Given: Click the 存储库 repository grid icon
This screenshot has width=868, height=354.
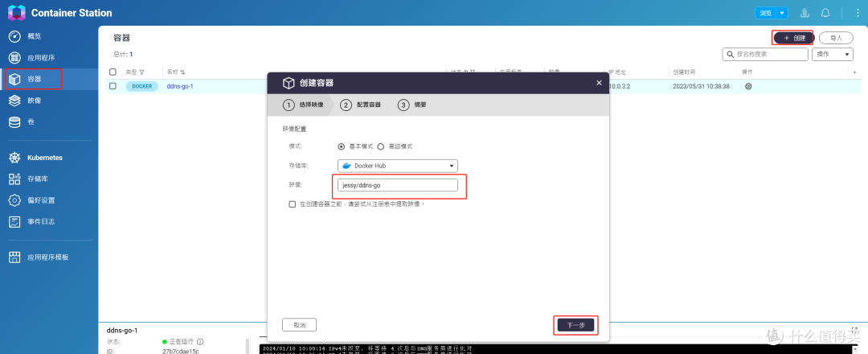Looking at the screenshot, I should (x=15, y=179).
